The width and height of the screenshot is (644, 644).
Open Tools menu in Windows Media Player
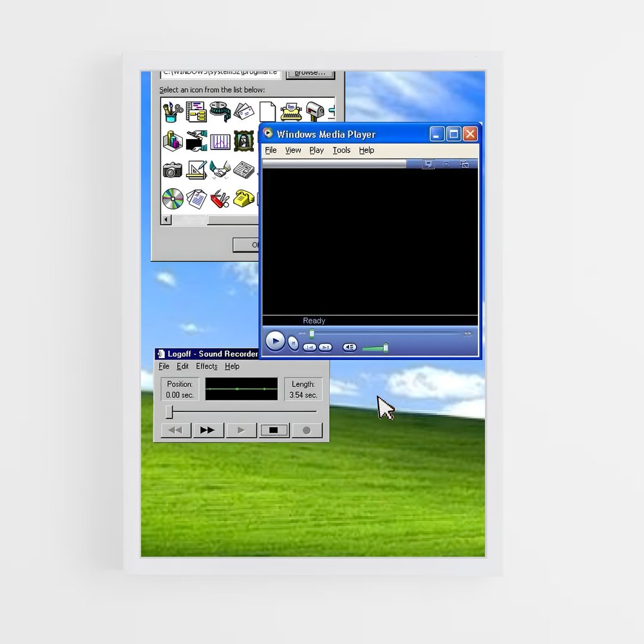341,150
